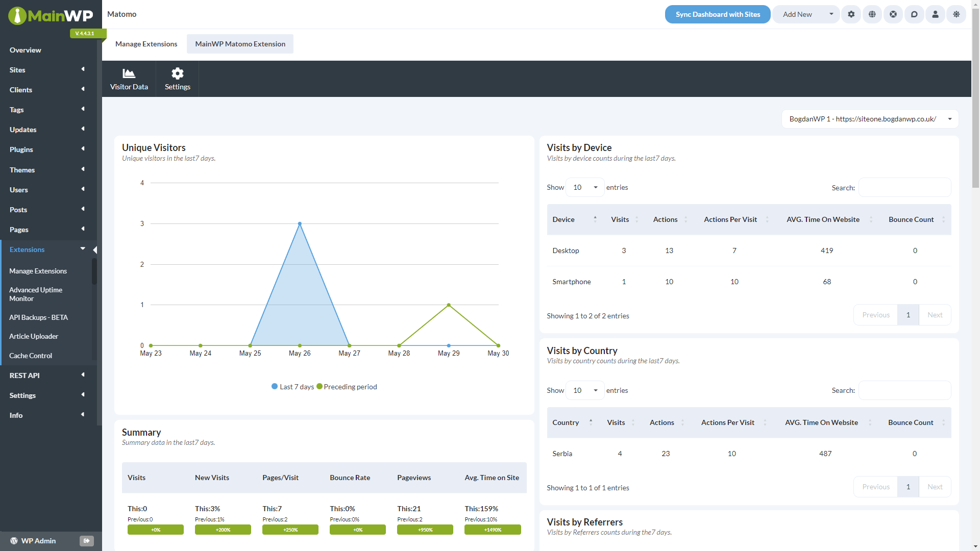Viewport: 980px width, 551px height.
Task: Click the chat bubble icon in header
Action: pos(914,14)
